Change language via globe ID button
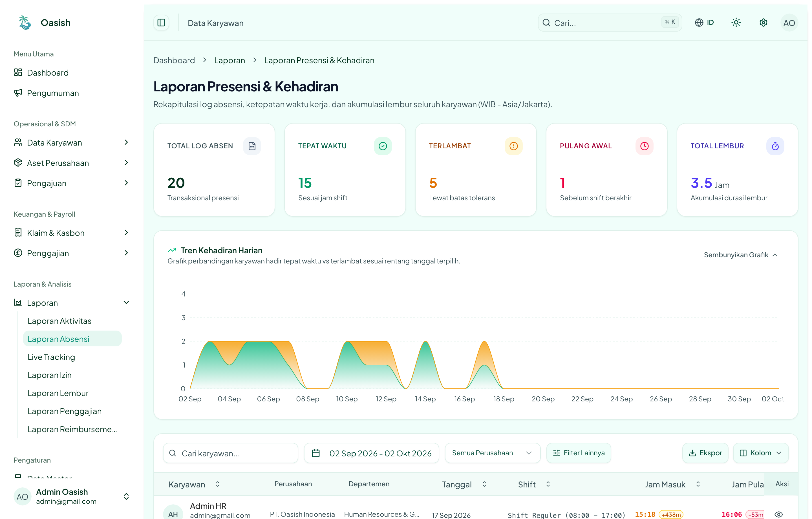 tap(704, 23)
